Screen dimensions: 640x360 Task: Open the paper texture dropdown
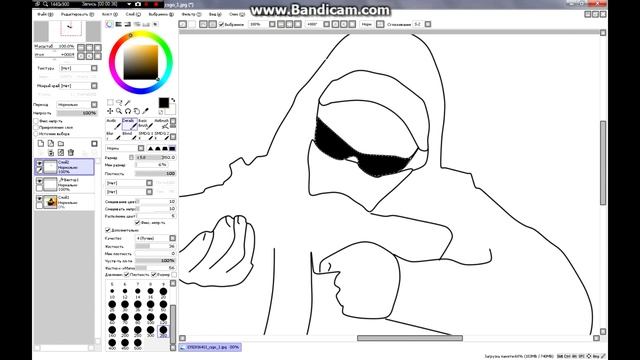(79, 68)
